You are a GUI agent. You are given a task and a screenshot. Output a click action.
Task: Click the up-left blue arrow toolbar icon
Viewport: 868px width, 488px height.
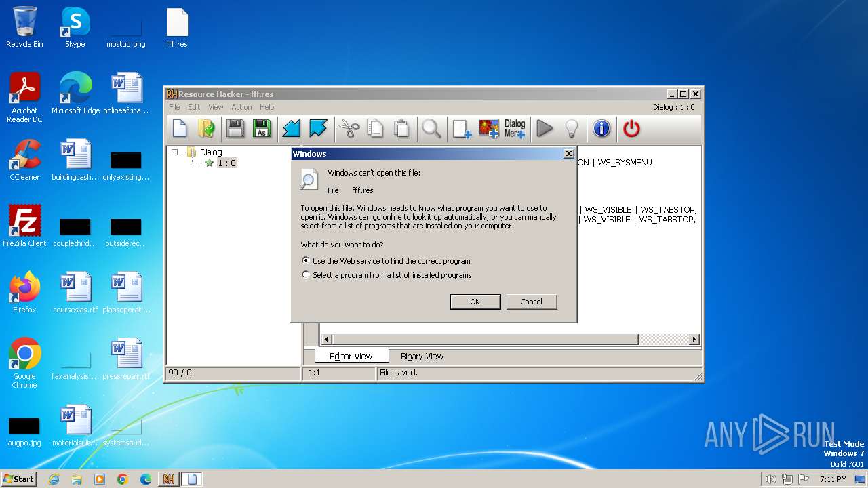coord(318,128)
